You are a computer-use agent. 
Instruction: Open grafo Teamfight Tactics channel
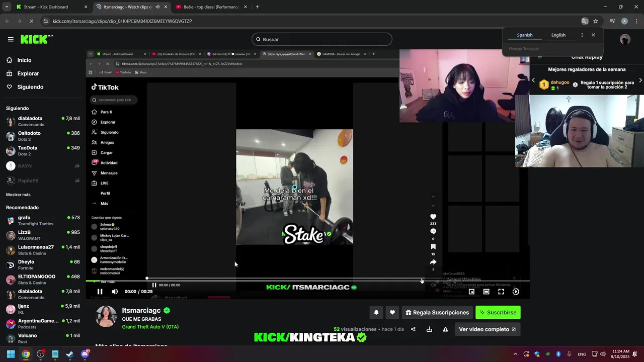point(43,221)
